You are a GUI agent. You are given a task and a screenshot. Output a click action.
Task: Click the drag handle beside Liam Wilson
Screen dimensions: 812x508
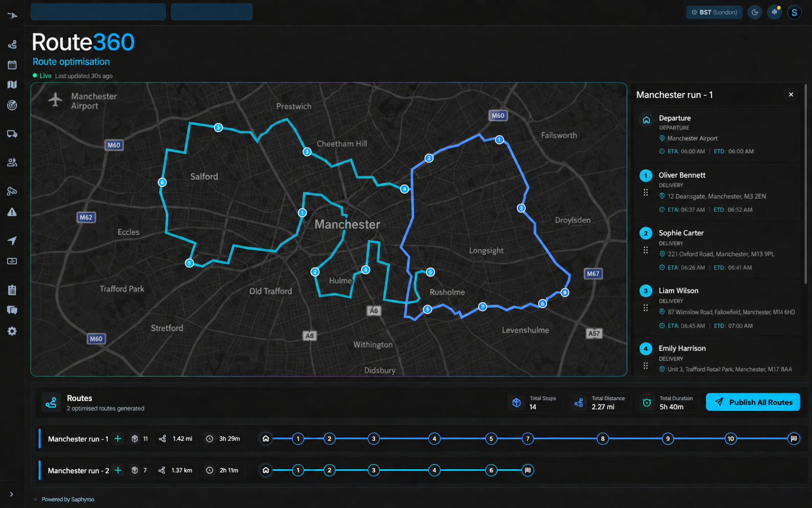(x=646, y=308)
